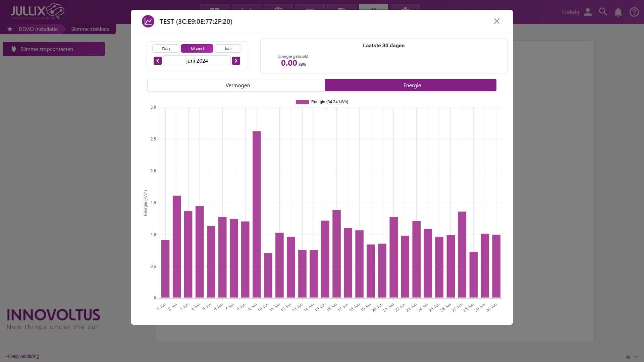644x362 pixels.
Task: Open search with the magnifier icon
Action: pos(603,12)
